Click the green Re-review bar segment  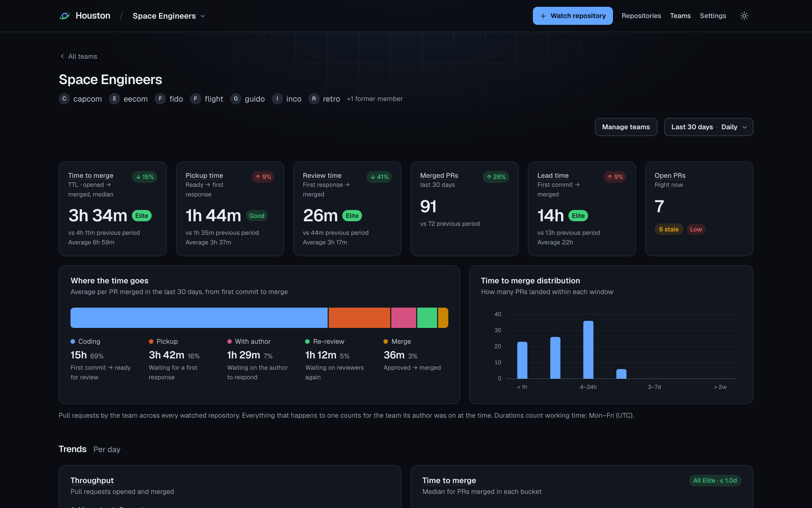[x=427, y=317]
